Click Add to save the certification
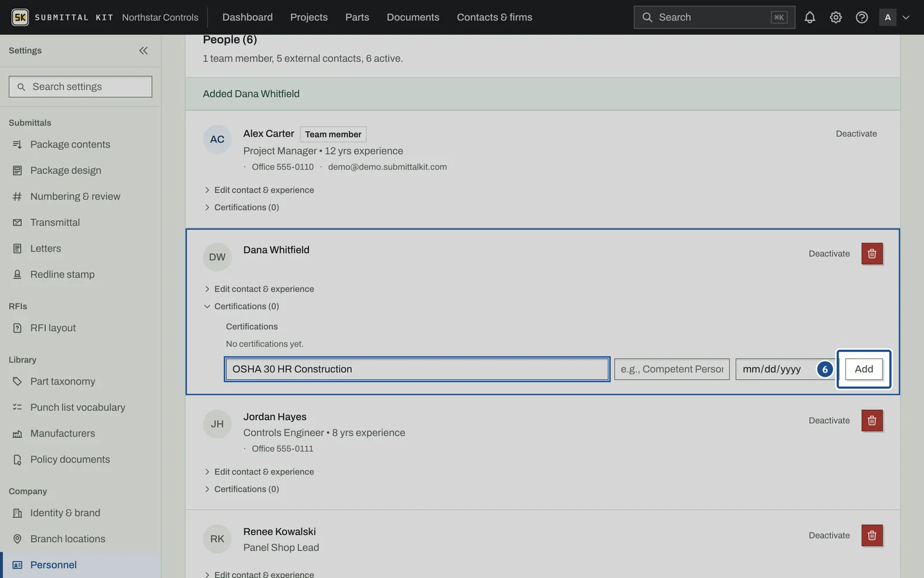 [864, 369]
